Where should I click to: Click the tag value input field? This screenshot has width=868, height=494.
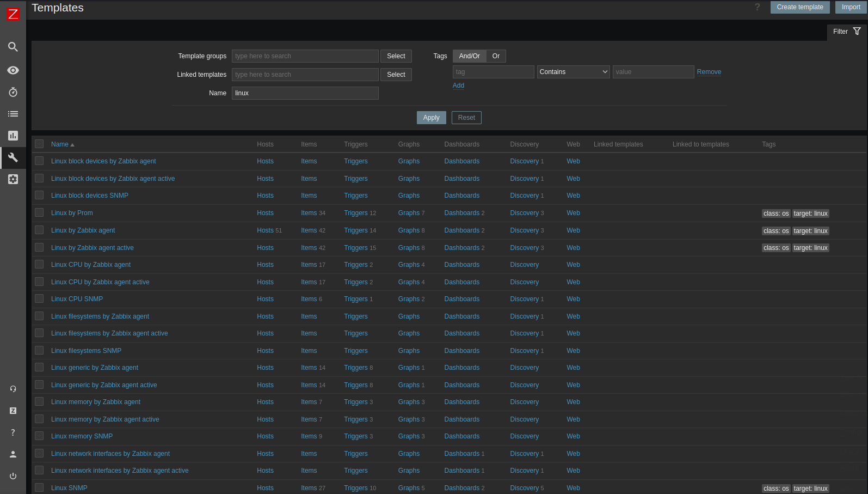[654, 72]
